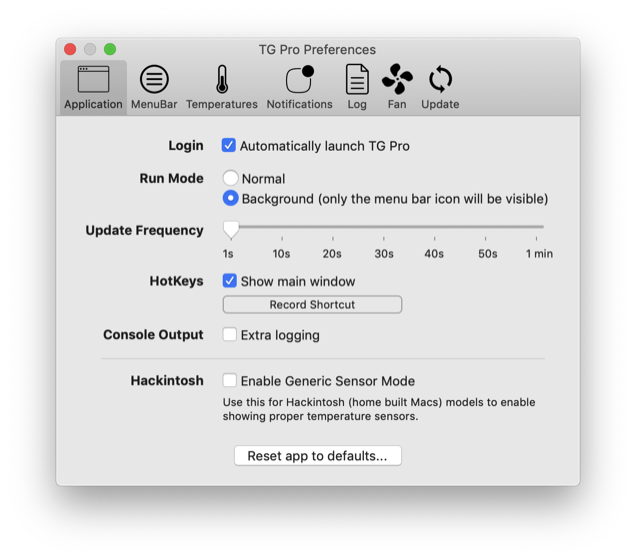Open the Update arrows icon
The width and height of the screenshot is (636, 560).
coord(440,79)
